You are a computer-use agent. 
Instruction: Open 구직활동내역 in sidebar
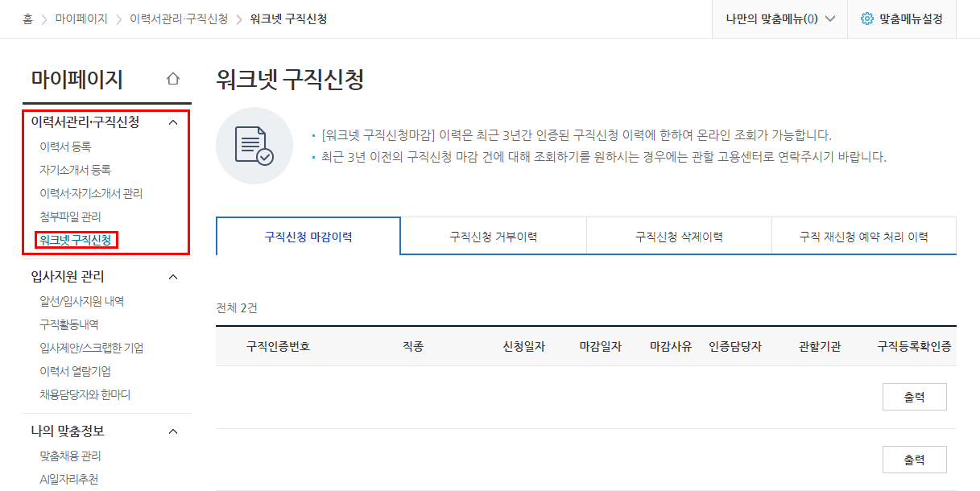(x=68, y=324)
